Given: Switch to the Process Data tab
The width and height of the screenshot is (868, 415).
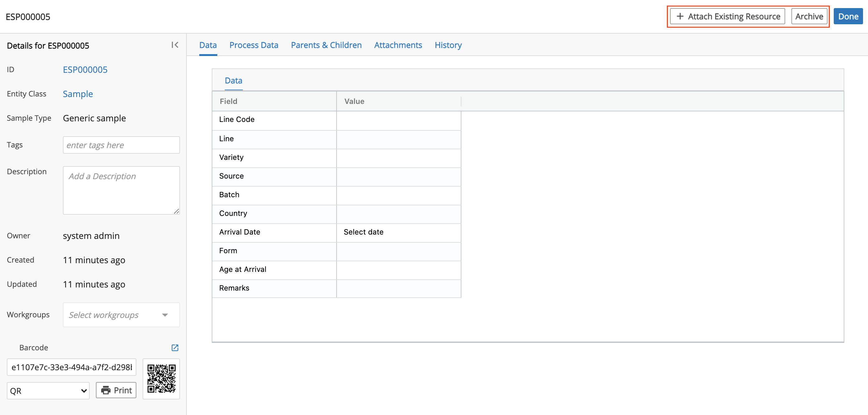Looking at the screenshot, I should point(253,45).
